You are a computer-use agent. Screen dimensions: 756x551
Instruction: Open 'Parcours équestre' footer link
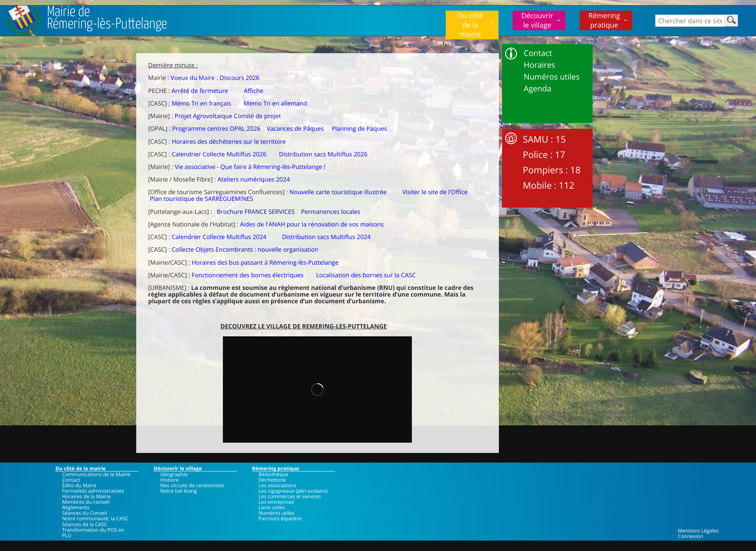[280, 519]
